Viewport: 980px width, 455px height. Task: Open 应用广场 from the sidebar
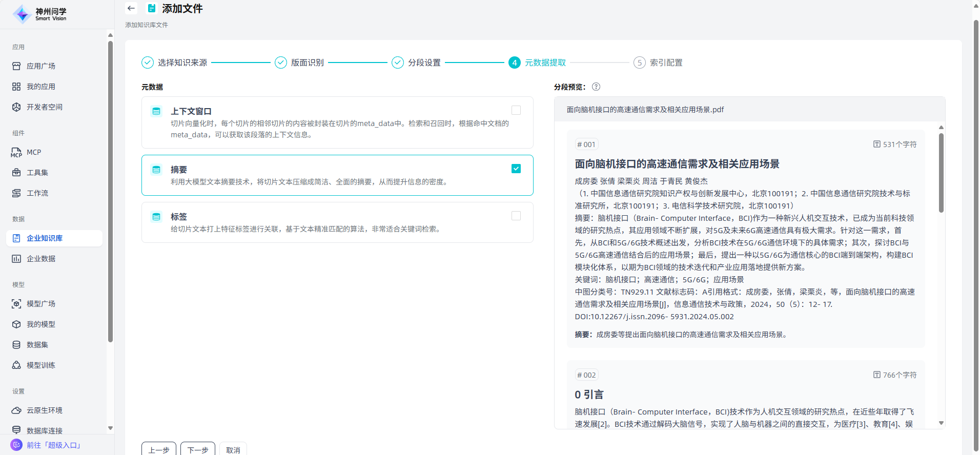[x=41, y=66]
